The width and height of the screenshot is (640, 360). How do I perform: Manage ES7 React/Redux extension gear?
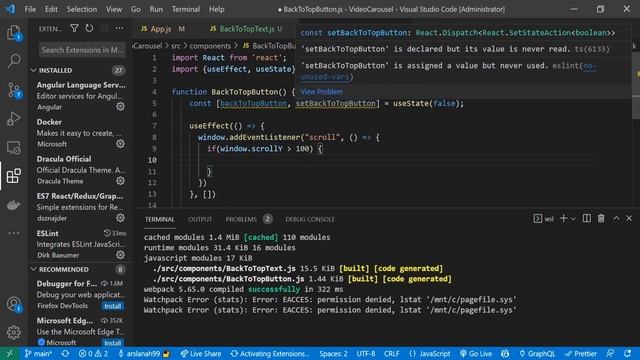click(120, 218)
